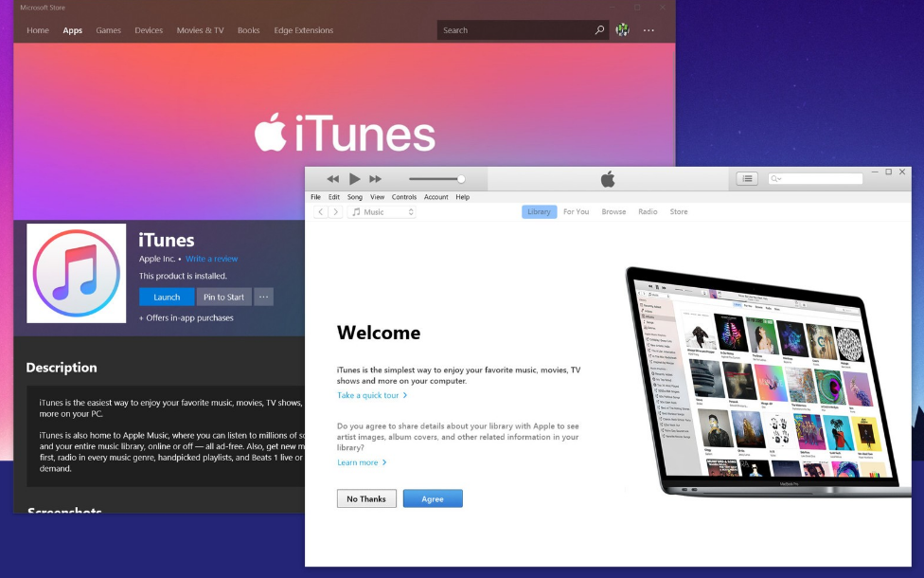
Task: Expand the Music media type dropdown
Action: pos(382,211)
